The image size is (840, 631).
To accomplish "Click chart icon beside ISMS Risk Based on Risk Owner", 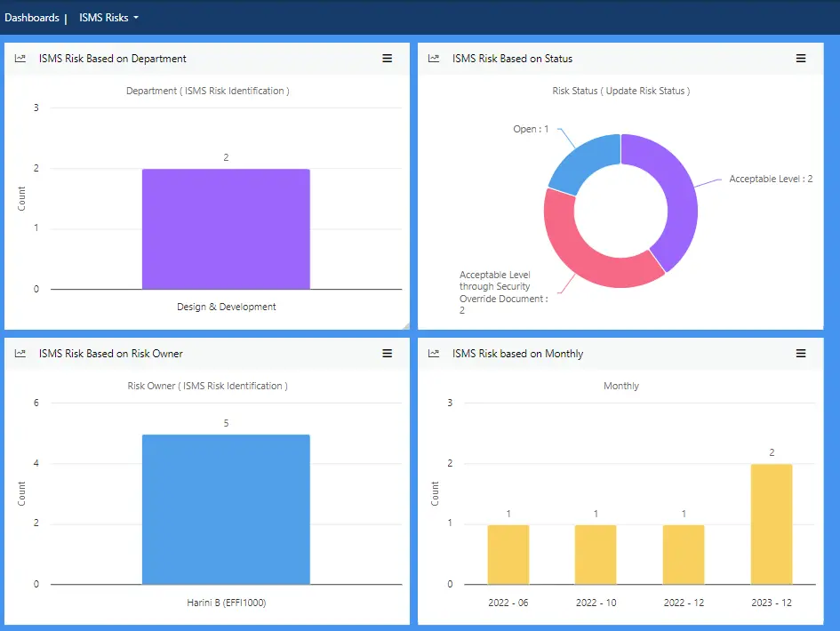I will pyautogui.click(x=20, y=354).
